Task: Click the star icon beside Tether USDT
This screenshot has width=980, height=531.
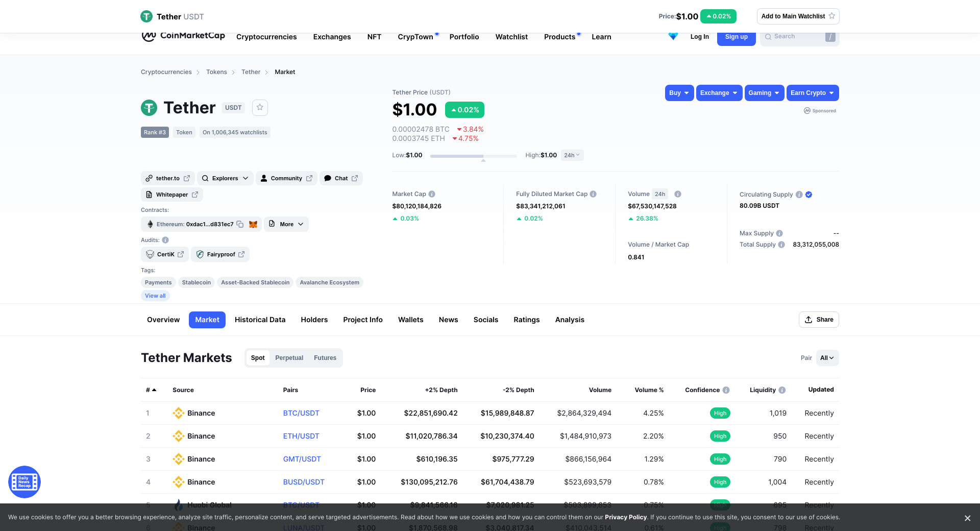Action: pyautogui.click(x=260, y=107)
